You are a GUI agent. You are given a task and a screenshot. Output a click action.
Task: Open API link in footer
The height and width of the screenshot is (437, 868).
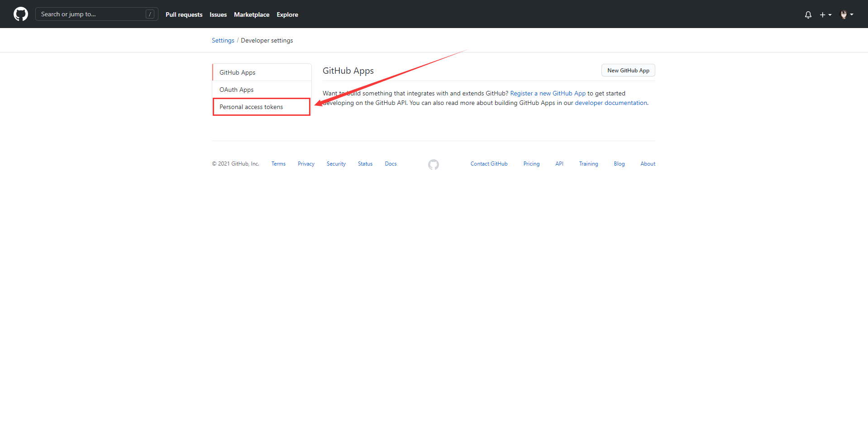pos(559,164)
